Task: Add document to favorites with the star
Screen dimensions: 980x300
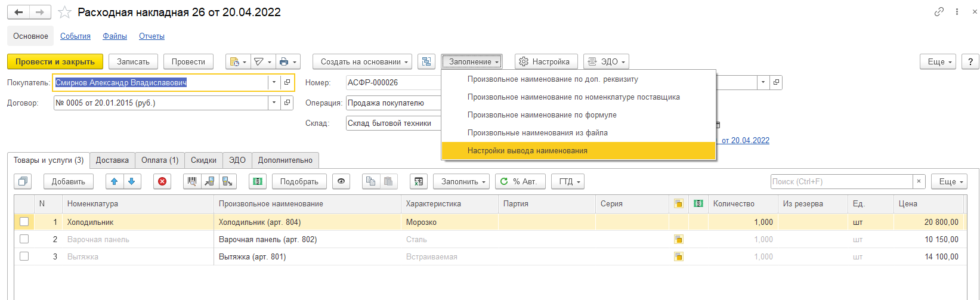Action: coord(65,13)
